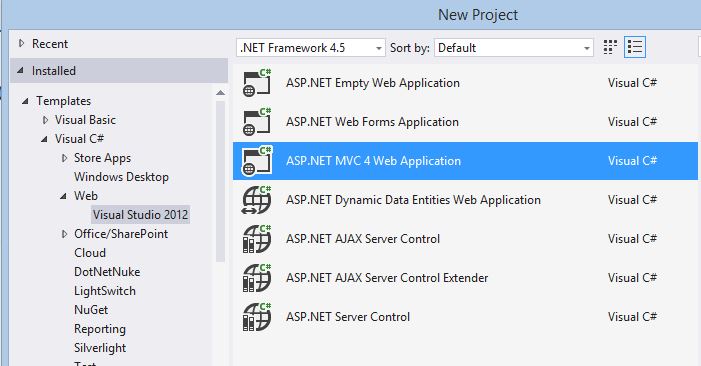Choose the ASP.NET MVC 4 Web Application icon
This screenshot has width=701, height=366.
(257, 161)
